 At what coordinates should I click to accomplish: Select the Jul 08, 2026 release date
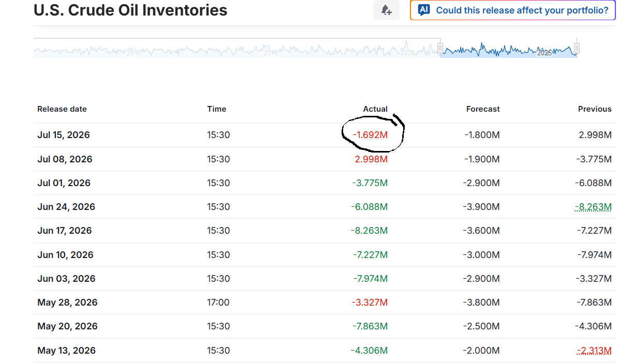coord(65,159)
